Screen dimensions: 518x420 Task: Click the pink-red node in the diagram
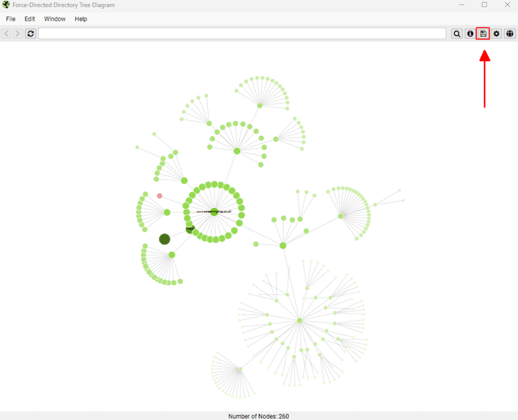point(159,196)
